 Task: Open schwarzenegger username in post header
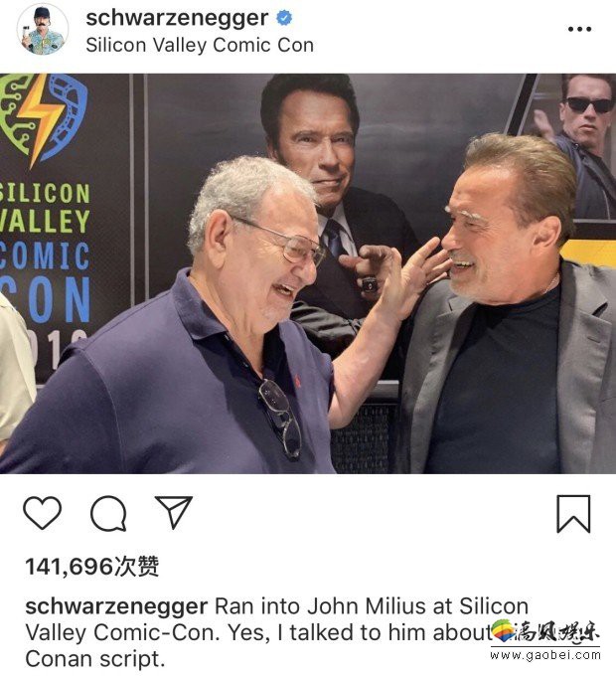tap(177, 18)
